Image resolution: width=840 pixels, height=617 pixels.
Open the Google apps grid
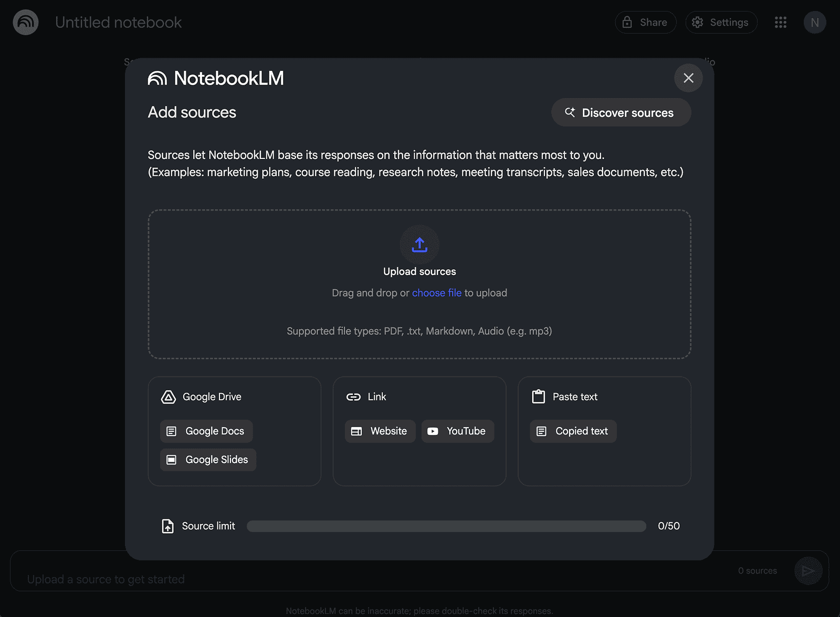point(781,23)
